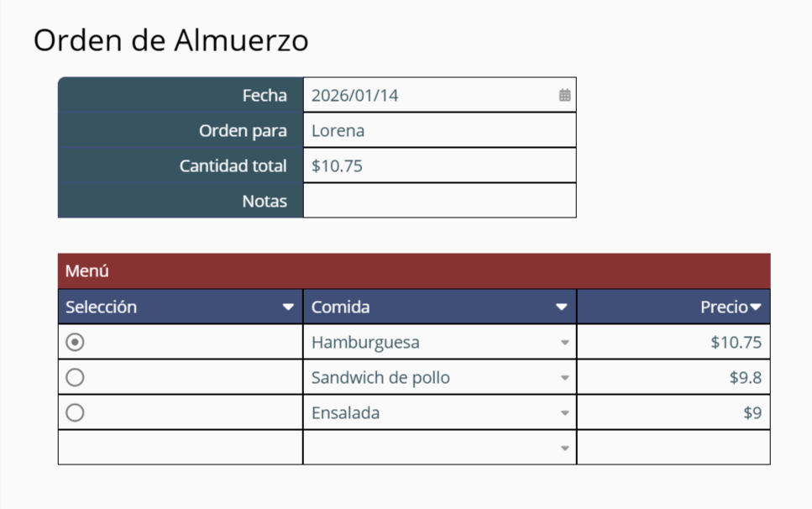Select the Ensalada radio button
This screenshot has width=812, height=509.
(x=75, y=412)
